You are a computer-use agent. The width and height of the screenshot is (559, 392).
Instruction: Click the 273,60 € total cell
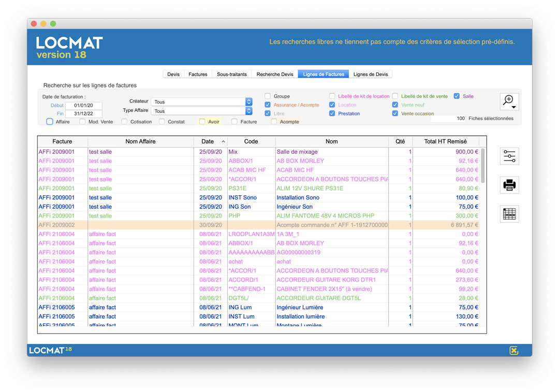coord(446,280)
